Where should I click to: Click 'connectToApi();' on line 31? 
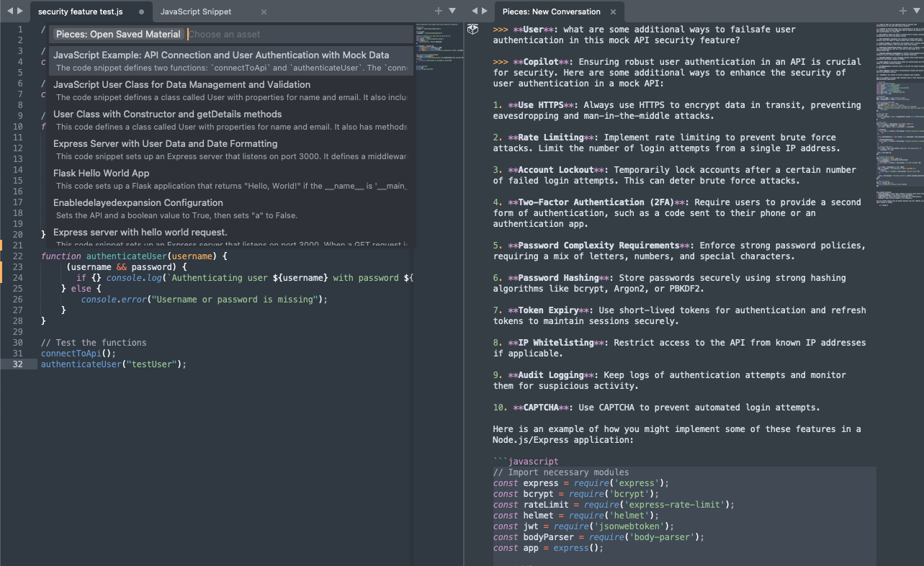tap(79, 354)
